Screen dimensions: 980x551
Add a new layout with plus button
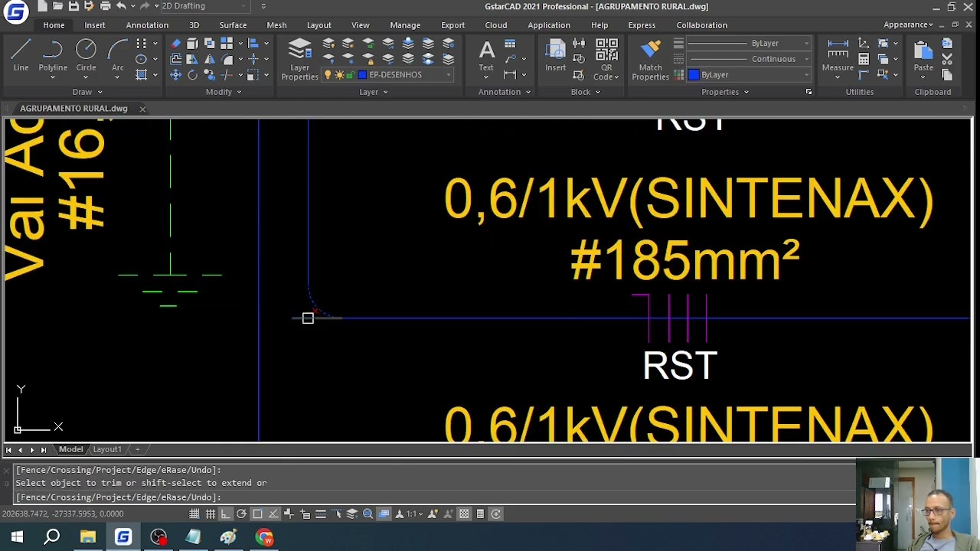click(138, 449)
